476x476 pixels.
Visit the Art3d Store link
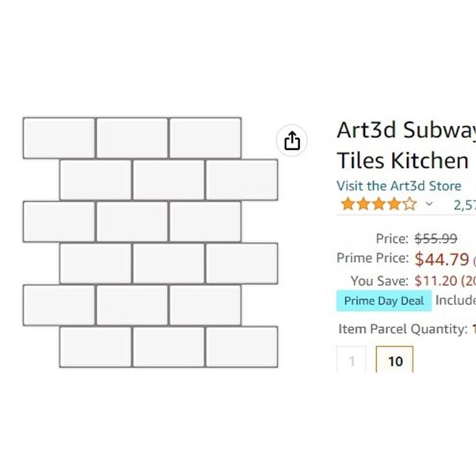pos(398,186)
